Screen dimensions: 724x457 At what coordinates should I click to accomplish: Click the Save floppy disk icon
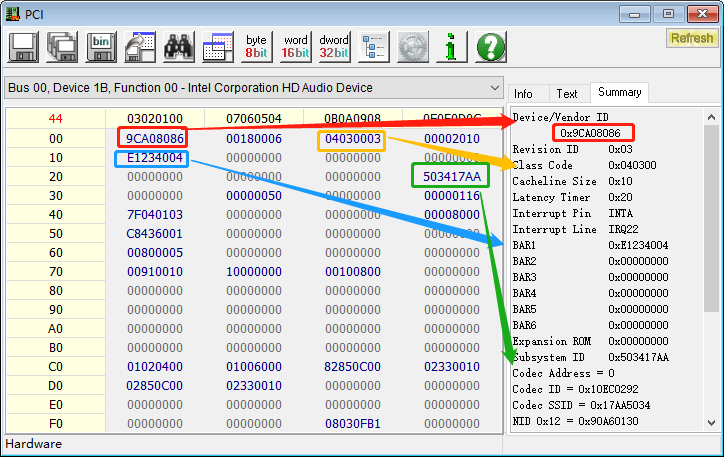click(x=23, y=47)
